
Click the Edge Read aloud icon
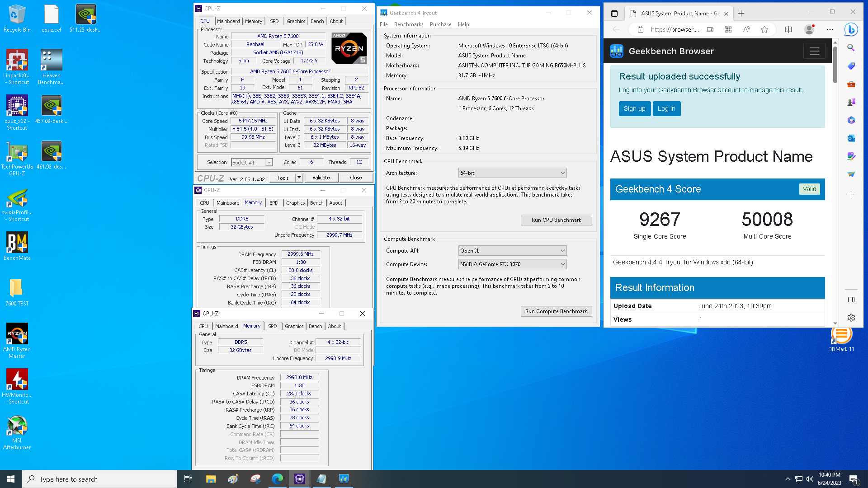[x=746, y=29]
